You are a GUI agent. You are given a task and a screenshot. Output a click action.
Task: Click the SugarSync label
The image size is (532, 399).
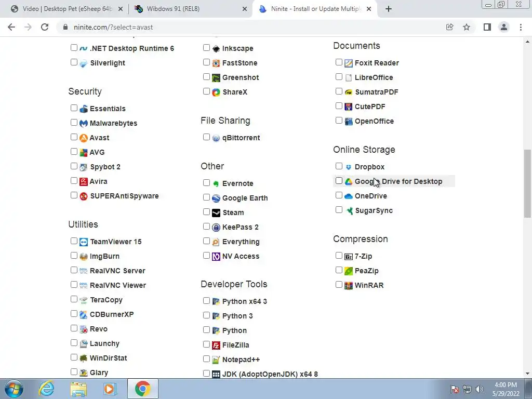[374, 211]
